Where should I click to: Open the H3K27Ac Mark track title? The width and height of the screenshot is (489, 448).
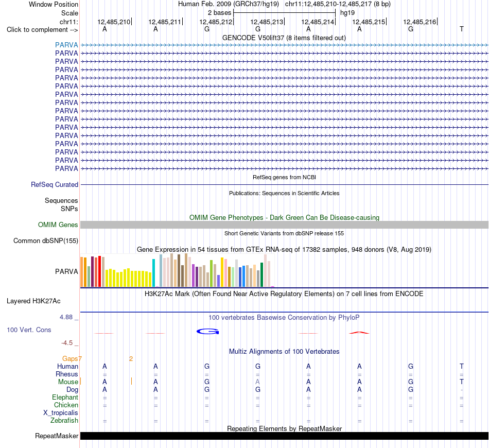284,294
